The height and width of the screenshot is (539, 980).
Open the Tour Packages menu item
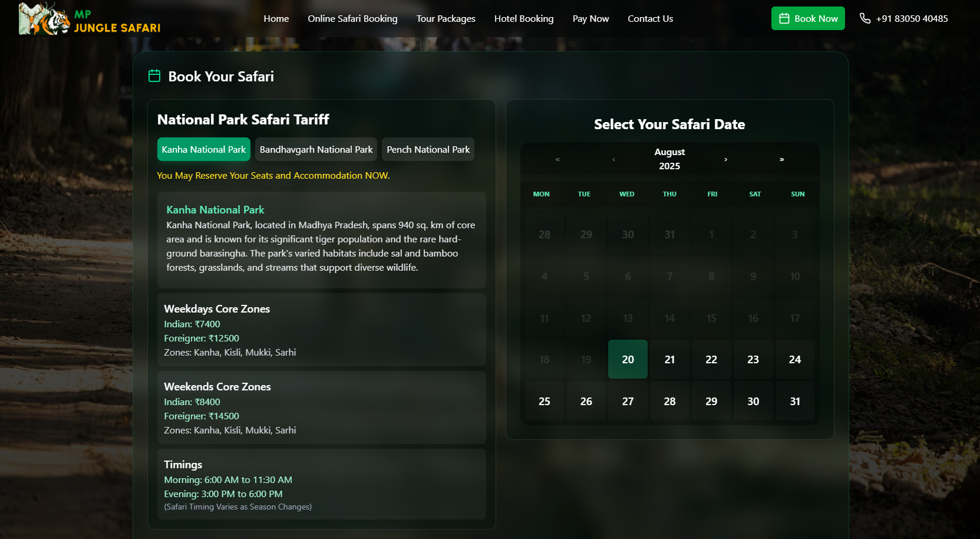coord(446,19)
